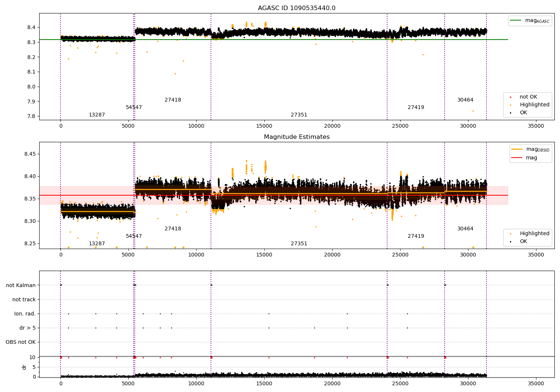The width and height of the screenshot is (560, 392).
Task: Click the 8.1 y-axis tick label
Action: click(31, 72)
